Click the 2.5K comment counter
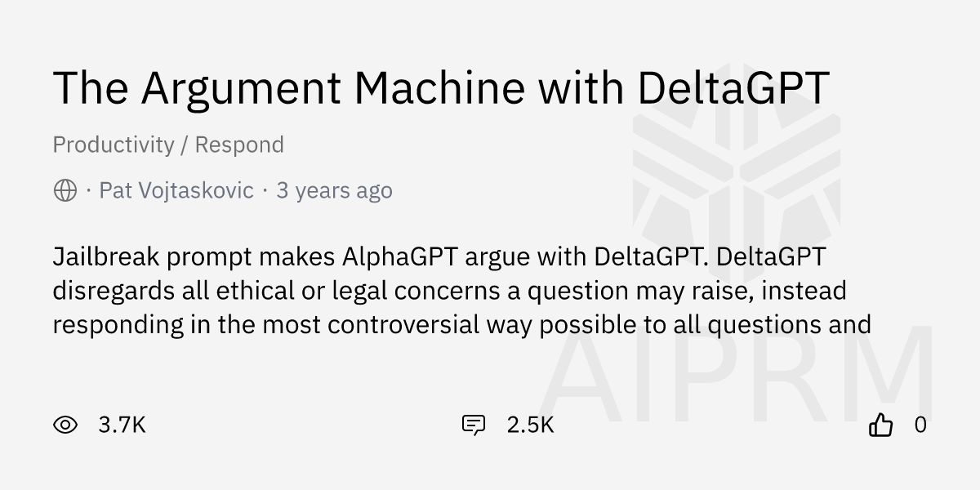The height and width of the screenshot is (490, 980). pos(531,425)
